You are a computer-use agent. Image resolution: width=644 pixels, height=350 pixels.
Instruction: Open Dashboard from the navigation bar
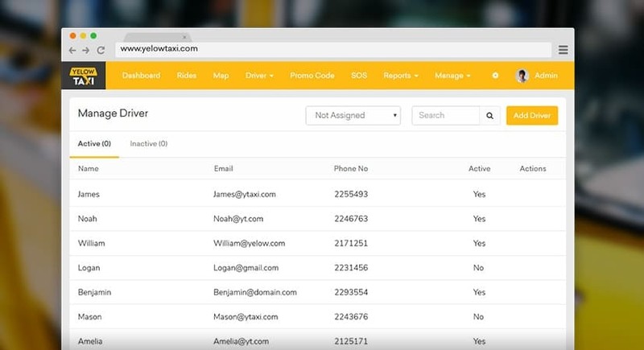tap(141, 76)
